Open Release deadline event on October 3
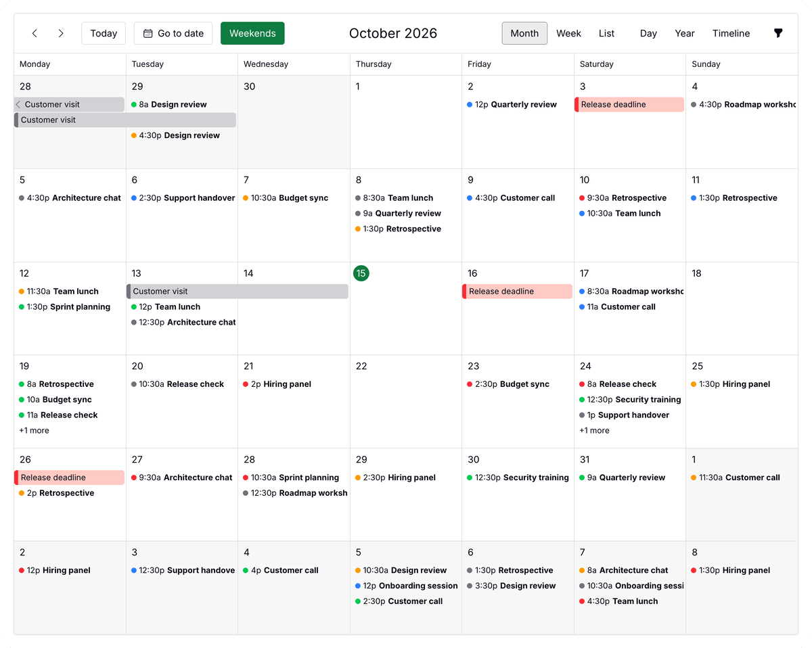 point(629,105)
